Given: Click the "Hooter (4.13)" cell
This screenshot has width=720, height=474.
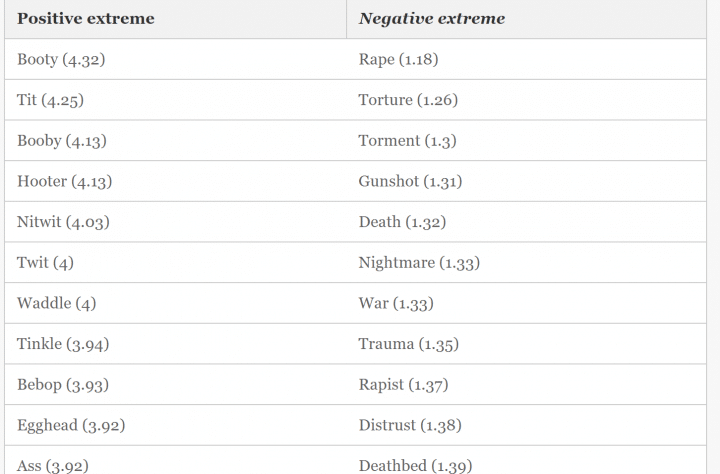Looking at the screenshot, I should click(64, 182).
